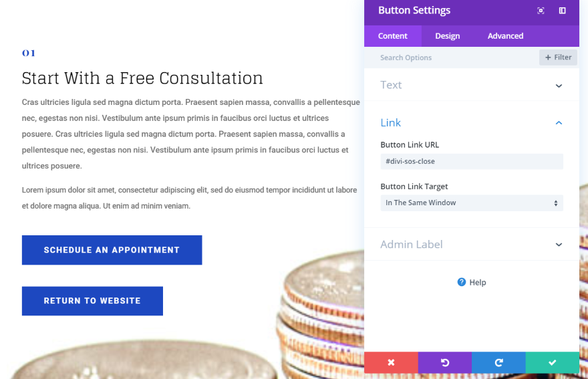The width and height of the screenshot is (588, 379).
Task: Save changes with the green checkmark
Action: point(552,362)
